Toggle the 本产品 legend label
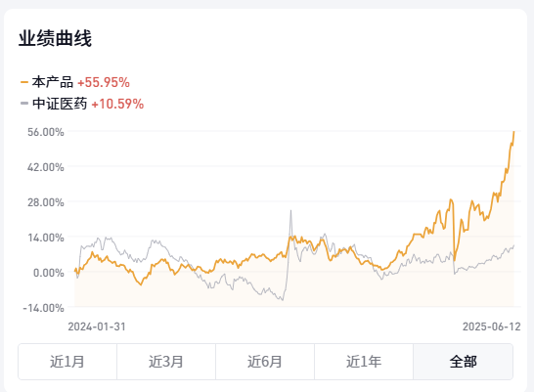 53,82
